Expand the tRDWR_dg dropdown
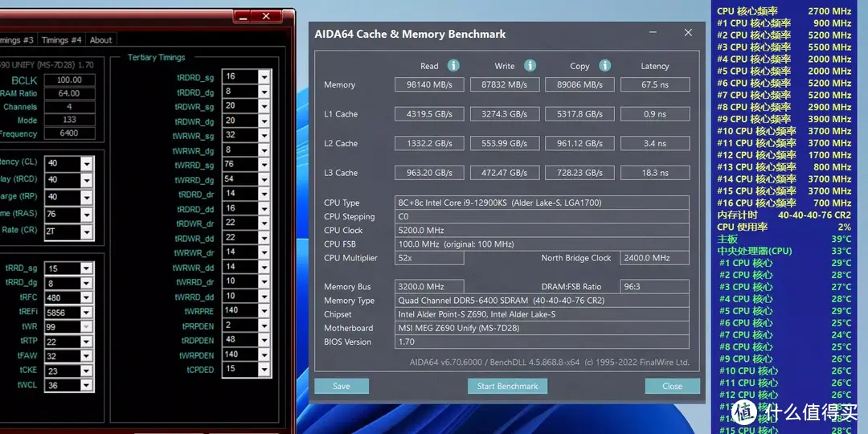Screen dimensions: 868x434 coord(264,121)
